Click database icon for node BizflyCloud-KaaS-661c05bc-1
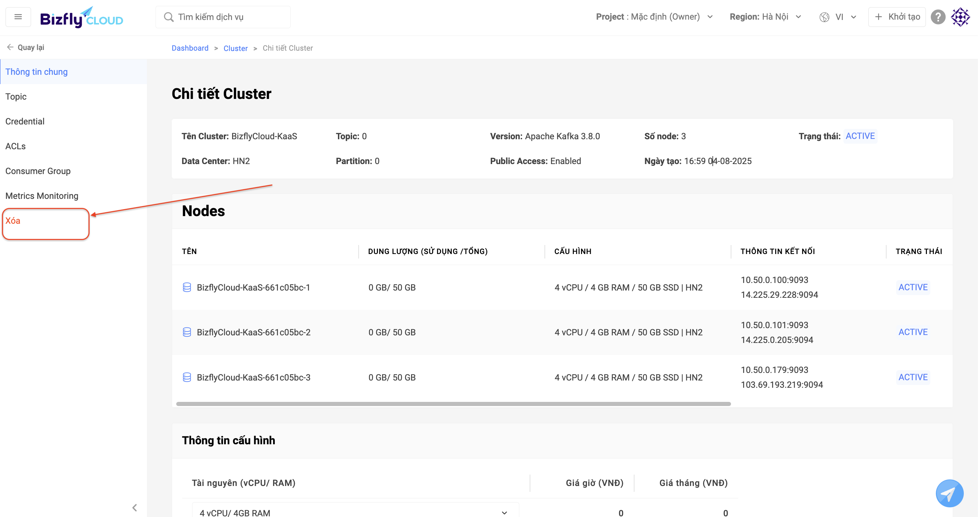Image resolution: width=980 pixels, height=517 pixels. [187, 287]
